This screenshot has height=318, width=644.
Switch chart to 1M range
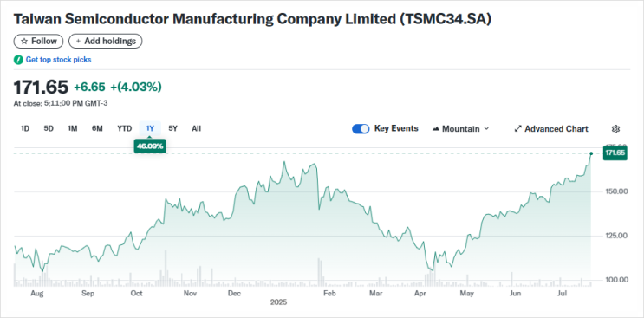click(72, 129)
